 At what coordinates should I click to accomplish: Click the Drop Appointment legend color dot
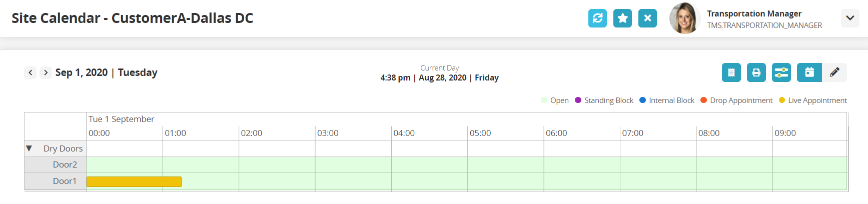coord(703,100)
